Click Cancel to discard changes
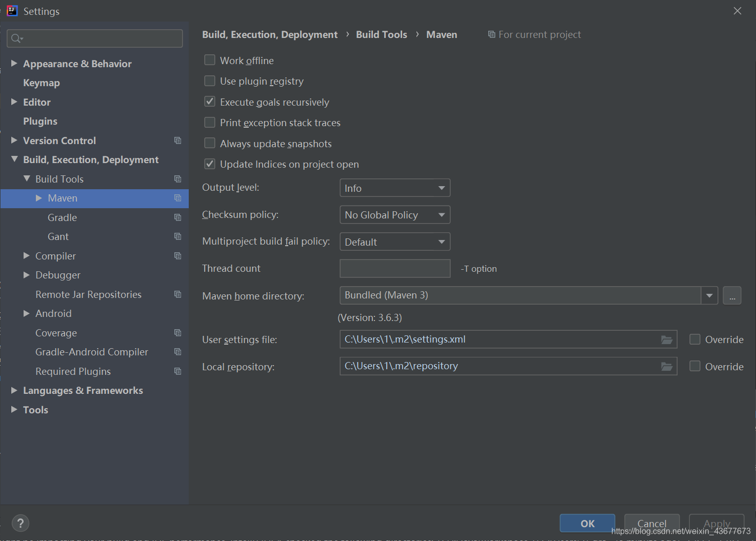The height and width of the screenshot is (541, 756). click(x=652, y=523)
